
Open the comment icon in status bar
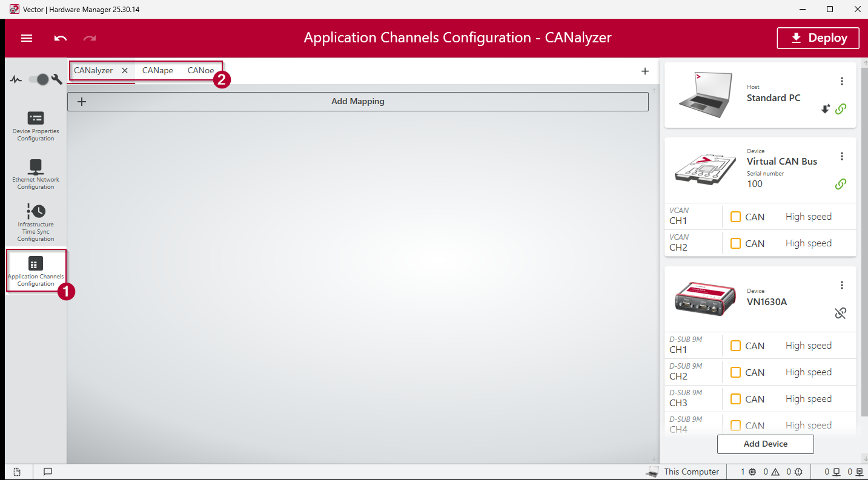tap(48, 472)
